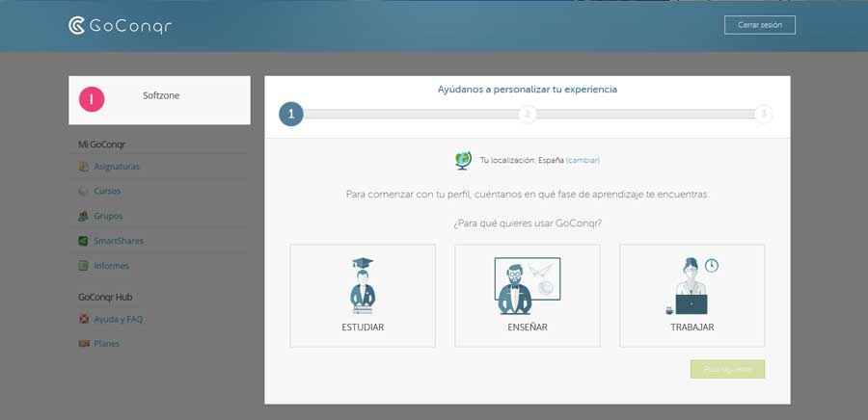The height and width of the screenshot is (420, 868).
Task: Click the 'Ayúdanos a personalizar tu experiencia' title
Action: click(527, 90)
